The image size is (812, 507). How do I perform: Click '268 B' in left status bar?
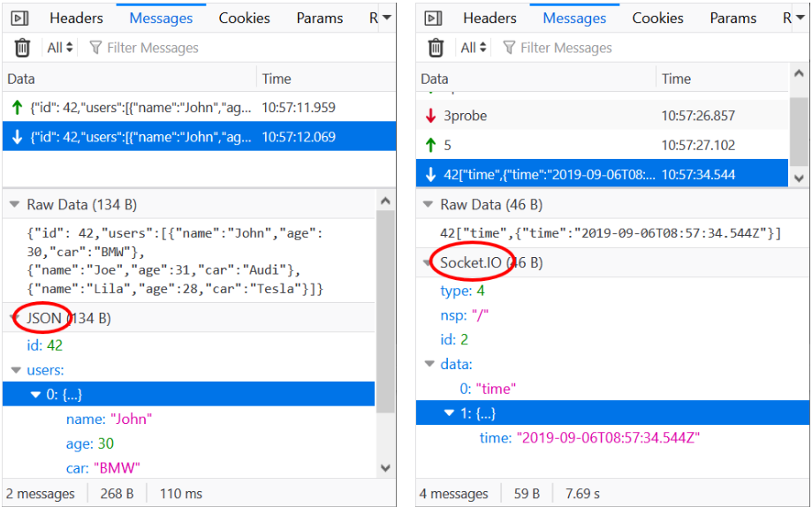tap(117, 494)
